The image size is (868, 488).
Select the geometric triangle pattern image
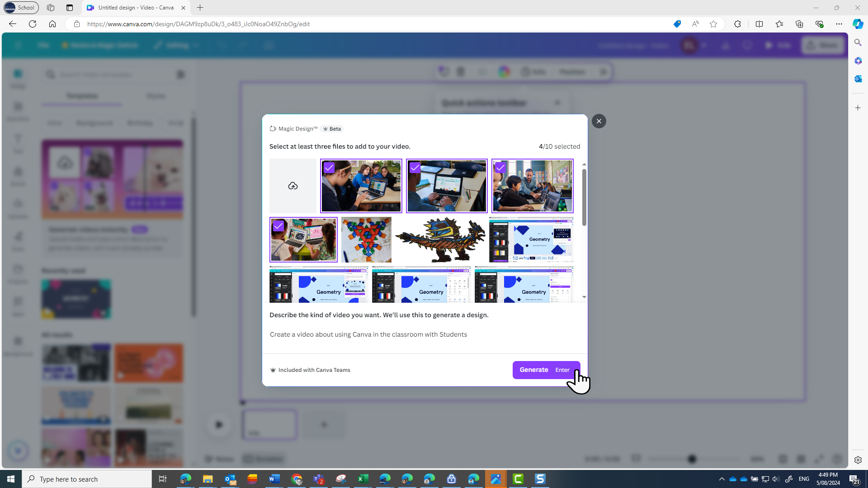366,239
